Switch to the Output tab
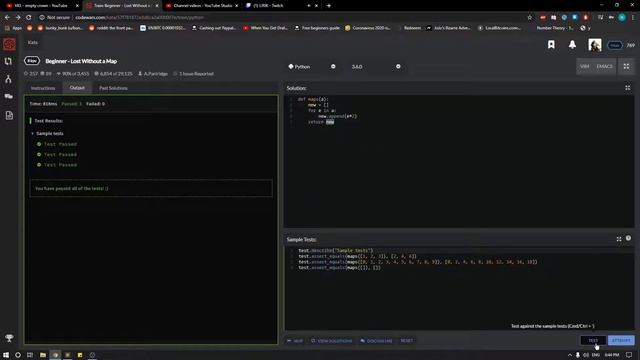This screenshot has height=360, width=640. tap(77, 88)
